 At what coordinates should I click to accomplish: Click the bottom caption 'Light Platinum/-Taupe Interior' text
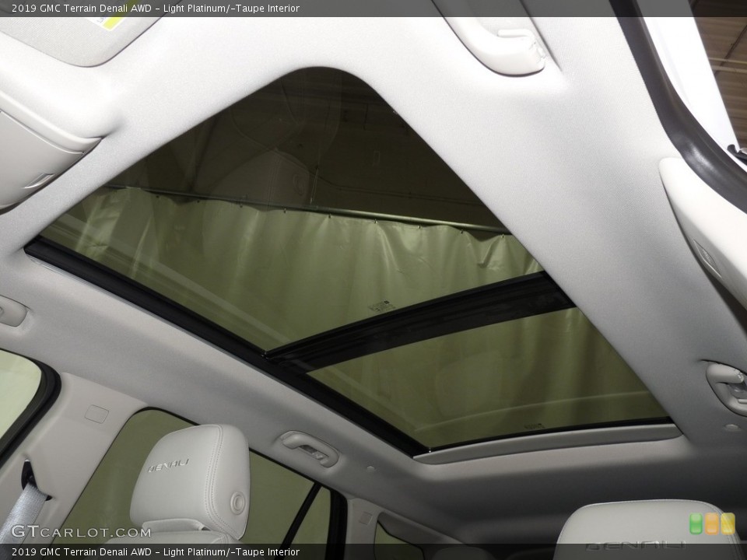232,552
